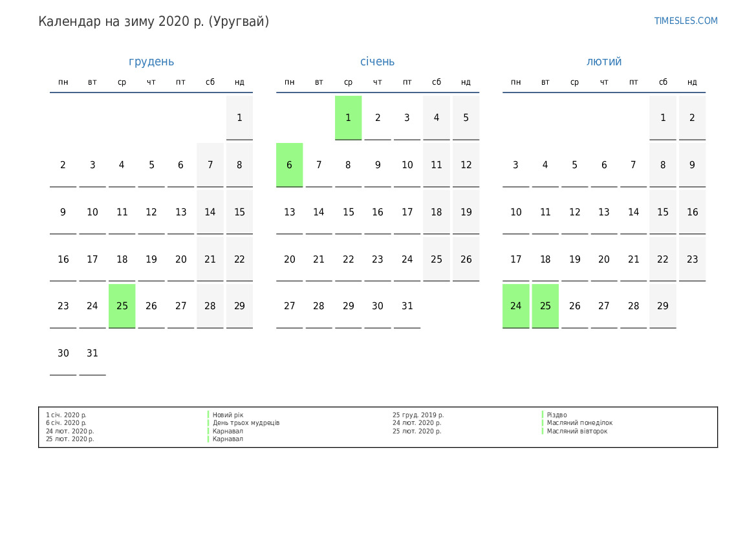Select February 29 in лютий
This screenshot has width=756, height=535.
663,306
